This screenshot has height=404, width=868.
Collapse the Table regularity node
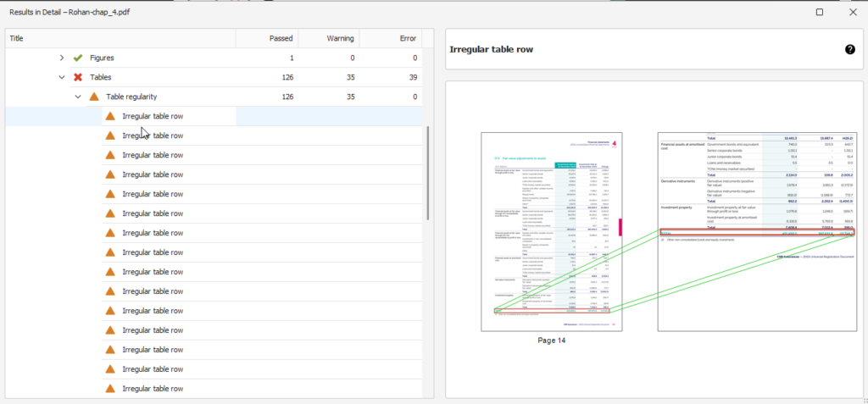tap(78, 97)
